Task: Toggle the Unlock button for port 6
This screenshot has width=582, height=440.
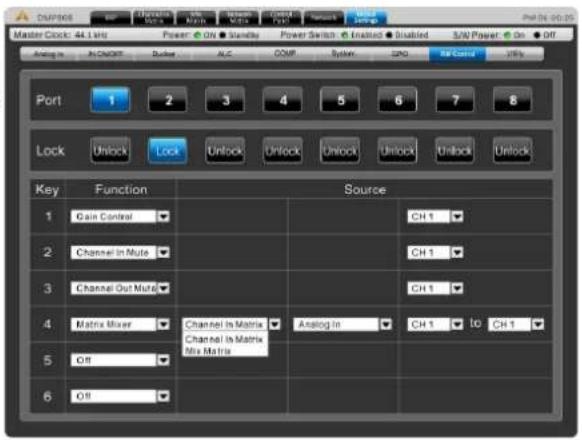Action: tap(397, 150)
